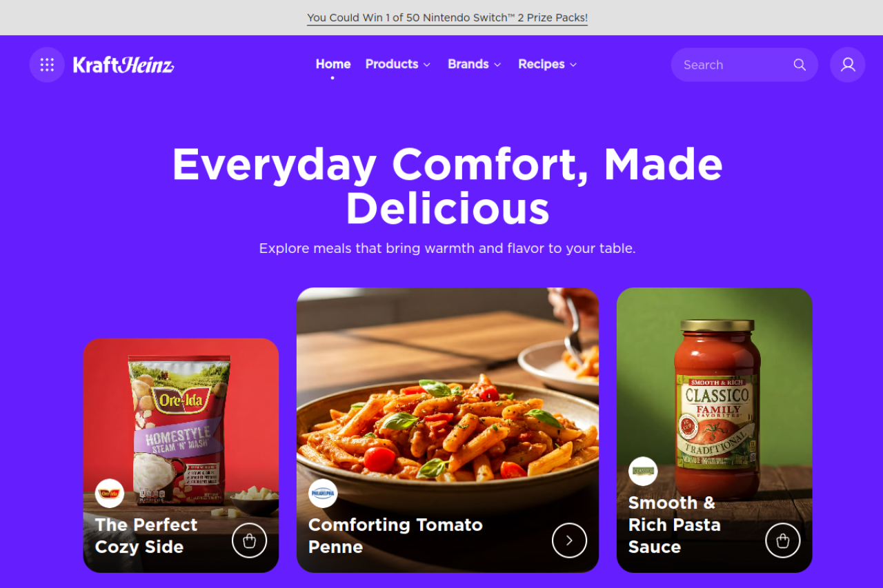Expand the Brands dropdown menu
The width and height of the screenshot is (883, 588).
coord(475,64)
